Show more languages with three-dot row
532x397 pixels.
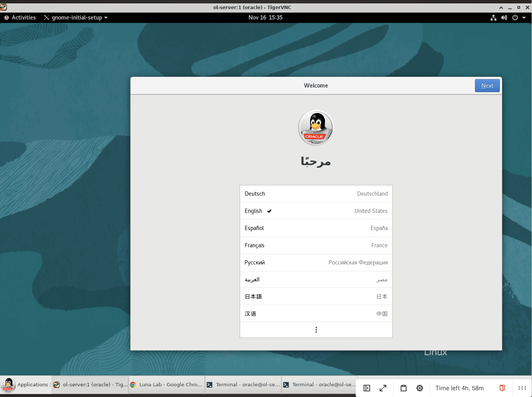[x=316, y=330]
